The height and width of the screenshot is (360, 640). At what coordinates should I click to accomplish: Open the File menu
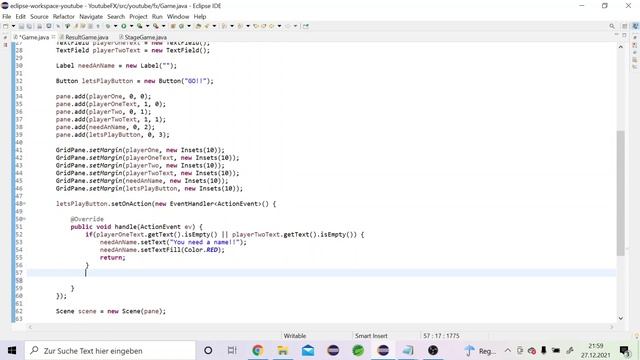point(7,17)
